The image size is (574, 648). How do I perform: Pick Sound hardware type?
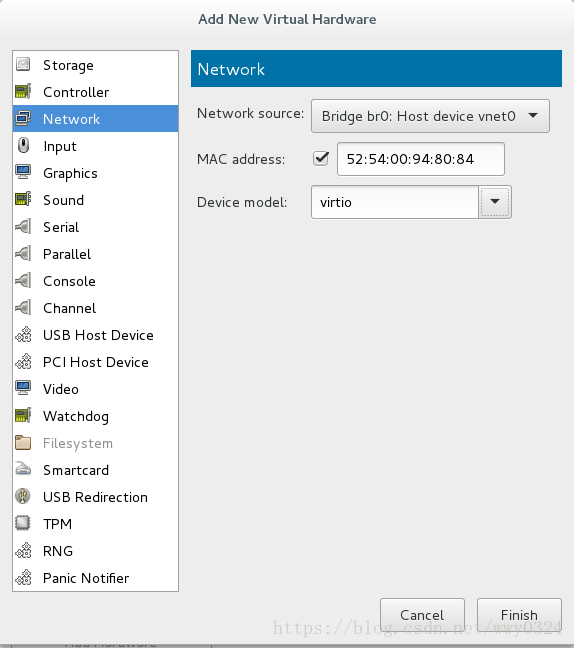point(95,200)
